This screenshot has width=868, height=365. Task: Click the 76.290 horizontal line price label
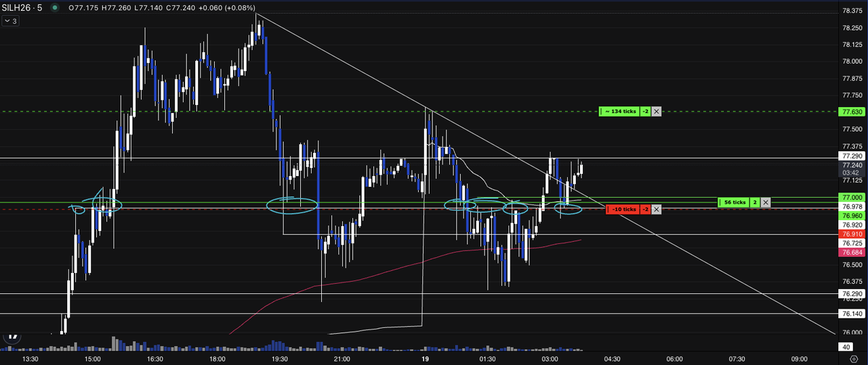click(x=851, y=294)
